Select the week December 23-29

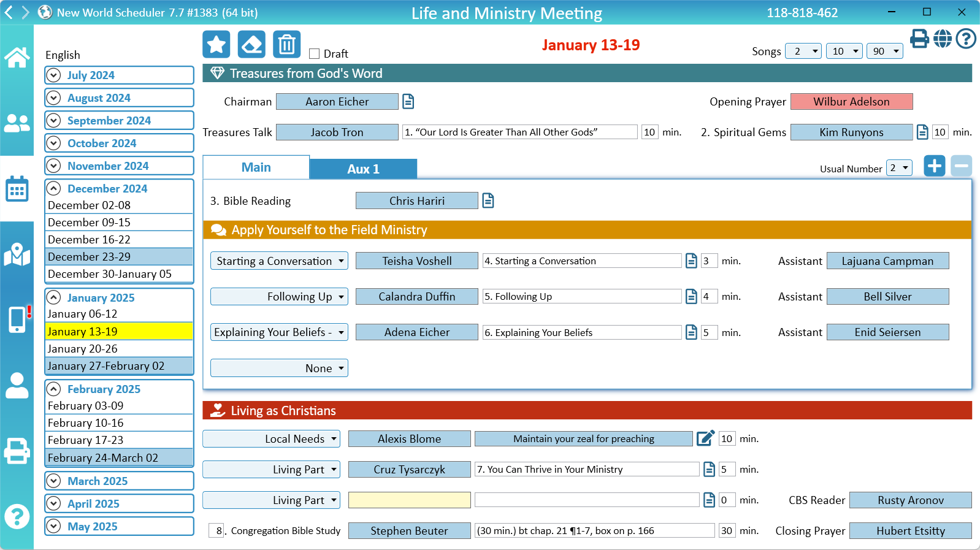(119, 256)
